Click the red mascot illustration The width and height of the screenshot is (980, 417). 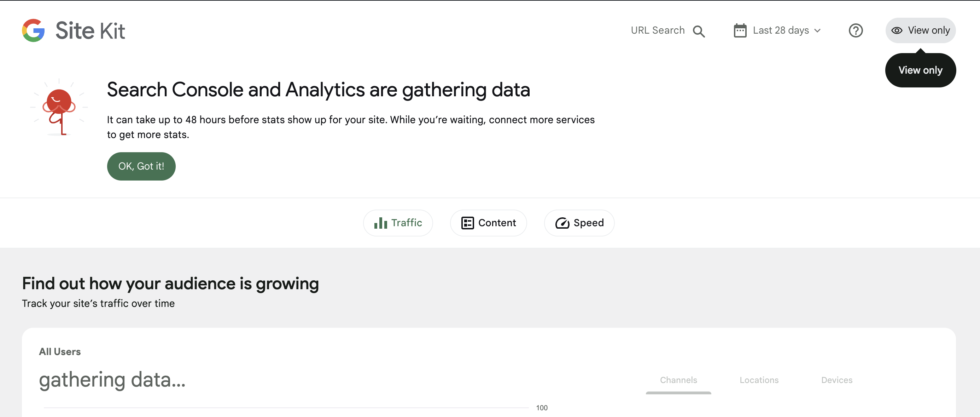click(x=60, y=108)
